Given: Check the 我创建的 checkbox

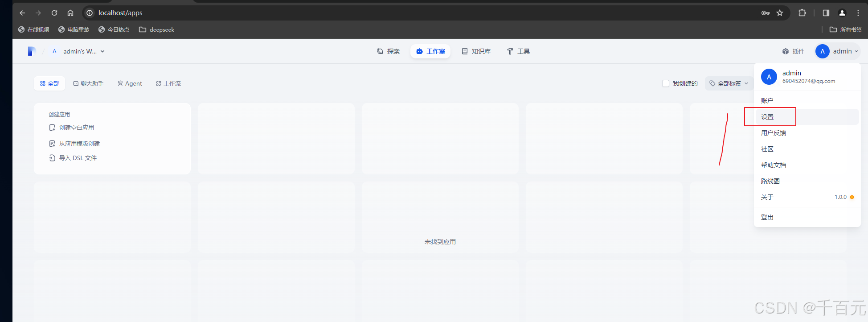Looking at the screenshot, I should (666, 83).
